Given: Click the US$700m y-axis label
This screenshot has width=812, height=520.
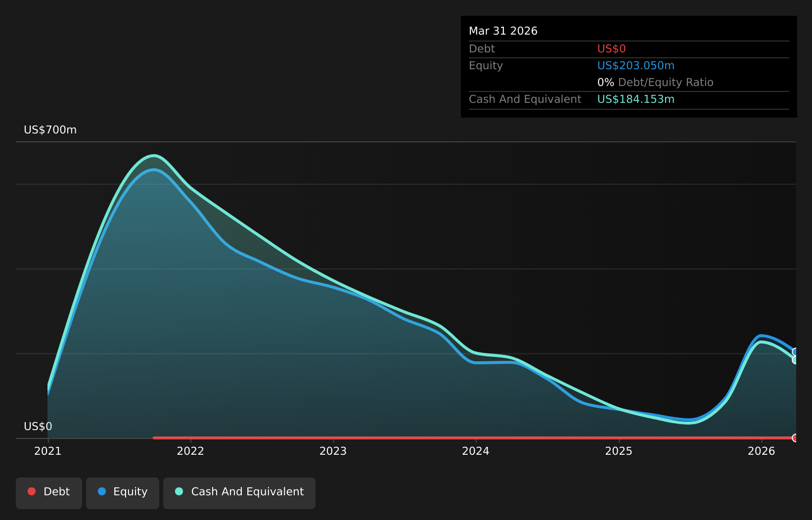Looking at the screenshot, I should tap(50, 130).
